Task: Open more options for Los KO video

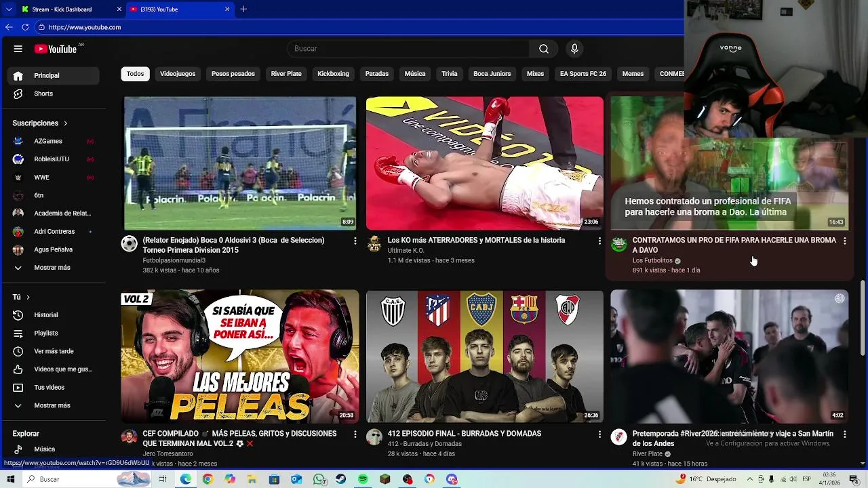Action: (599, 241)
